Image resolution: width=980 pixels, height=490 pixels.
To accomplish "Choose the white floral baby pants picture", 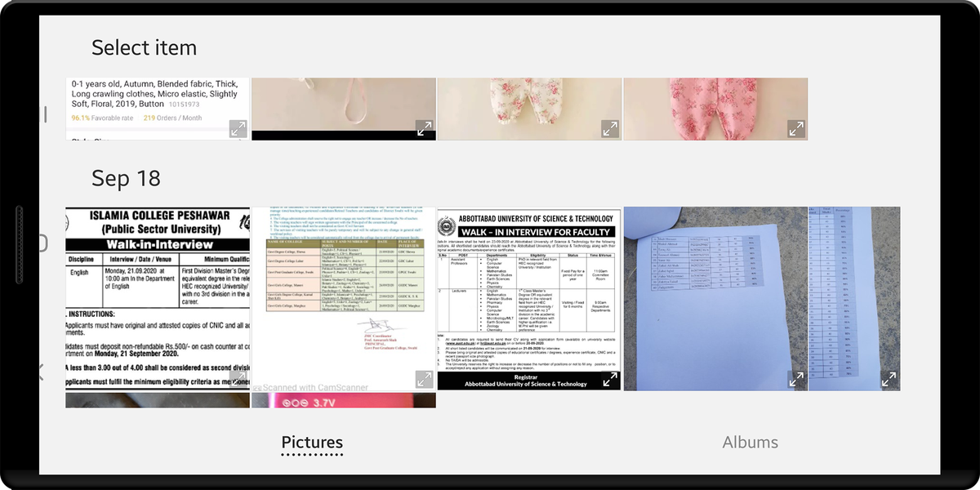I will (x=529, y=105).
